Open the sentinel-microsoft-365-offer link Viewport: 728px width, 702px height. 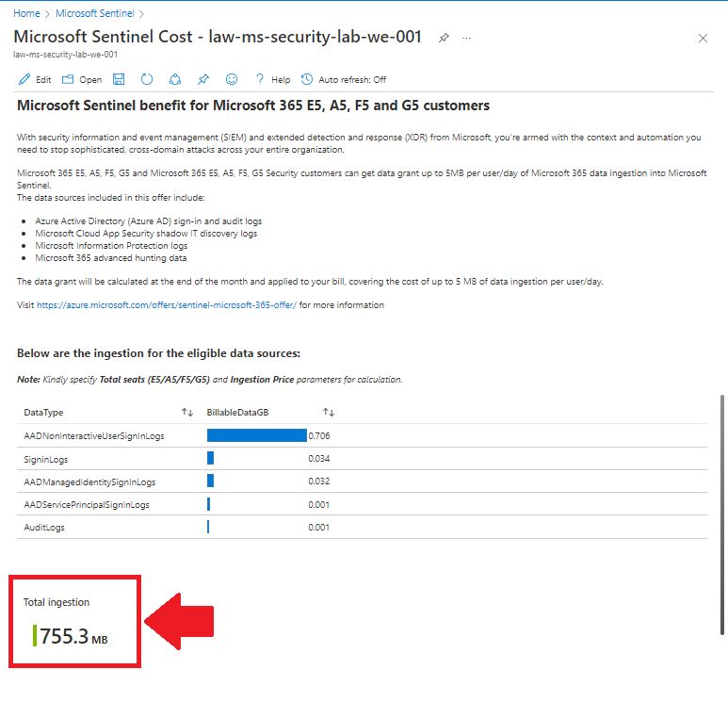pos(166,304)
